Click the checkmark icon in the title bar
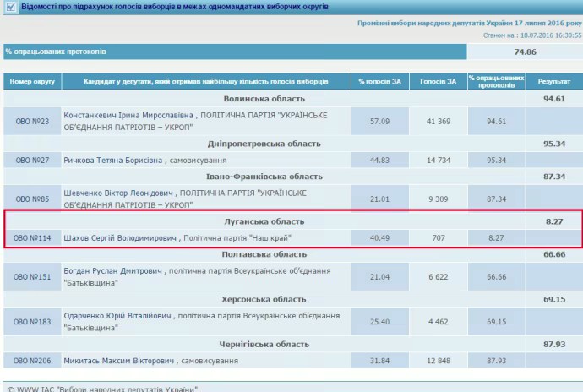The image size is (583, 392). point(8,8)
